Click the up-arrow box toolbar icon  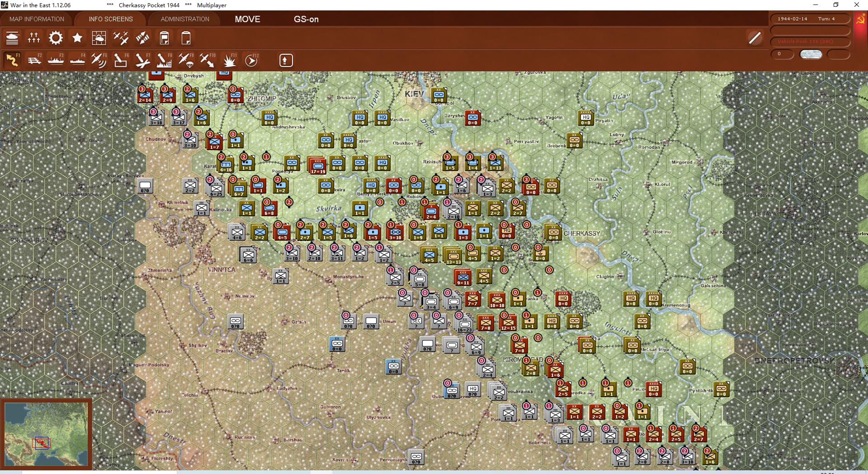click(x=286, y=60)
